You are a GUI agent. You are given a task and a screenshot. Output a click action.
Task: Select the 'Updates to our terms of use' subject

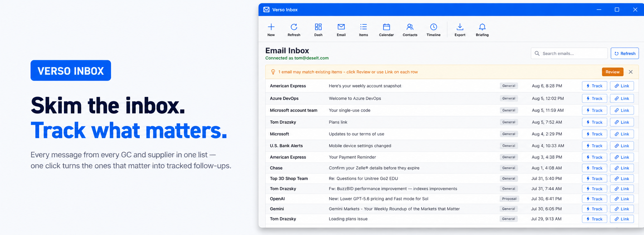pos(356,134)
